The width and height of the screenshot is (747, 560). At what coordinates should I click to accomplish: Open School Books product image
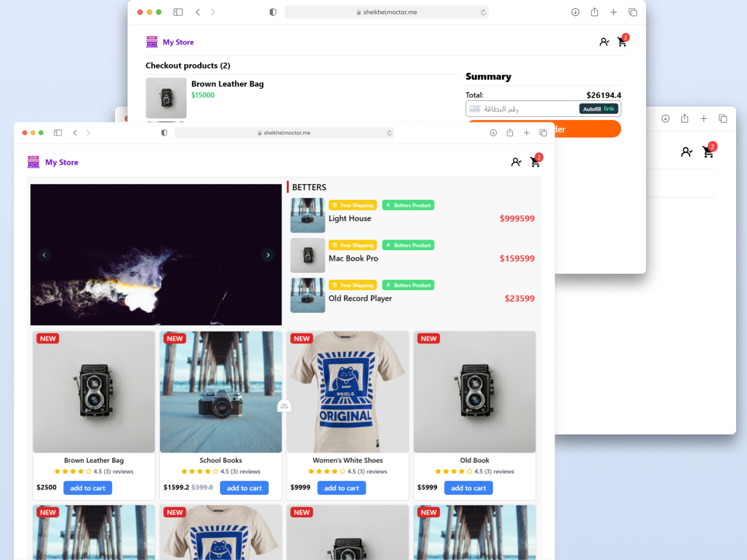click(221, 392)
